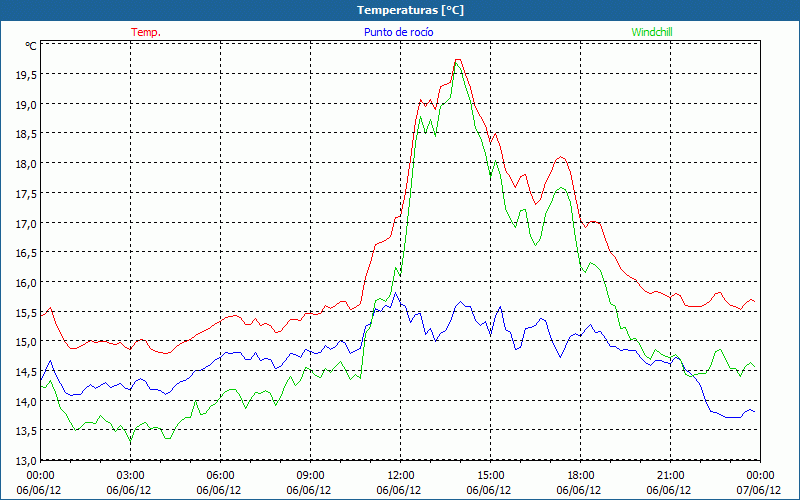Click the 12:00 time axis label
Viewport: 800px width, 500px height.
click(401, 476)
